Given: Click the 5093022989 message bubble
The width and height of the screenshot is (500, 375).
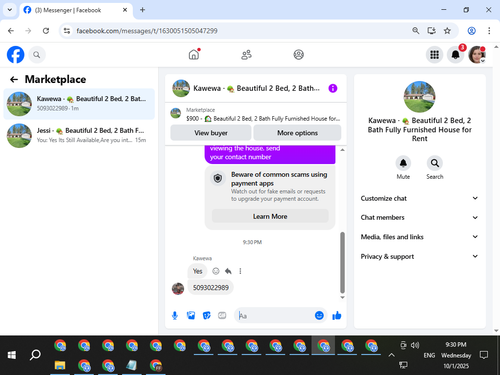Looking at the screenshot, I should (x=211, y=287).
